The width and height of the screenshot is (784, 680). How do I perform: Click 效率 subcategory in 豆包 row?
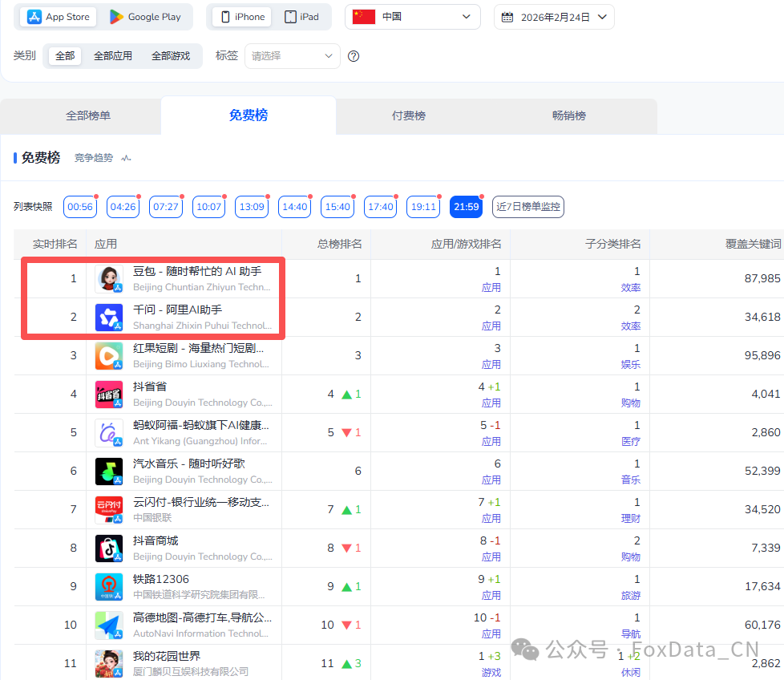pos(631,288)
